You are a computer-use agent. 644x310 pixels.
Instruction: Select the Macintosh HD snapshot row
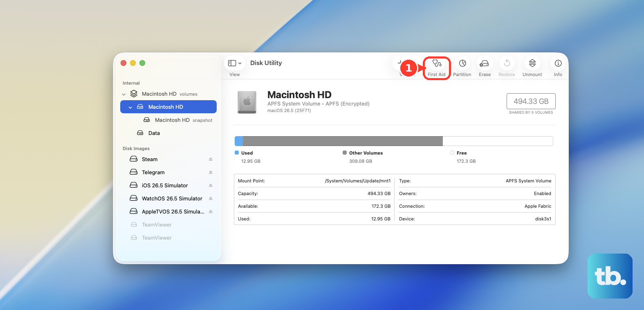[x=168, y=120]
